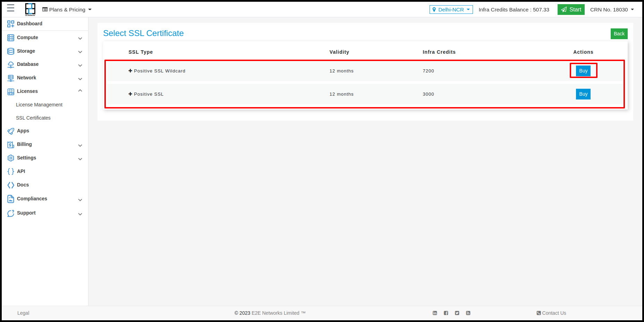The image size is (644, 322).
Task: Click the Licenses icon in the sidebar
Action: (11, 92)
